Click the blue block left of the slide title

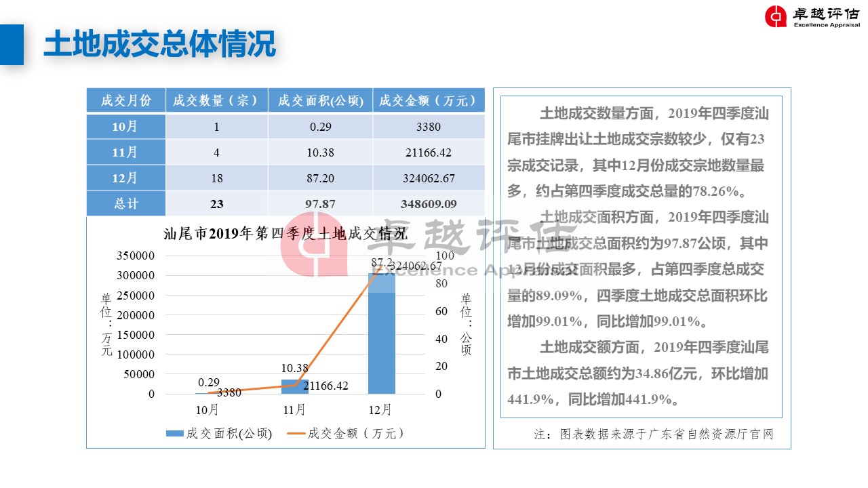point(12,45)
